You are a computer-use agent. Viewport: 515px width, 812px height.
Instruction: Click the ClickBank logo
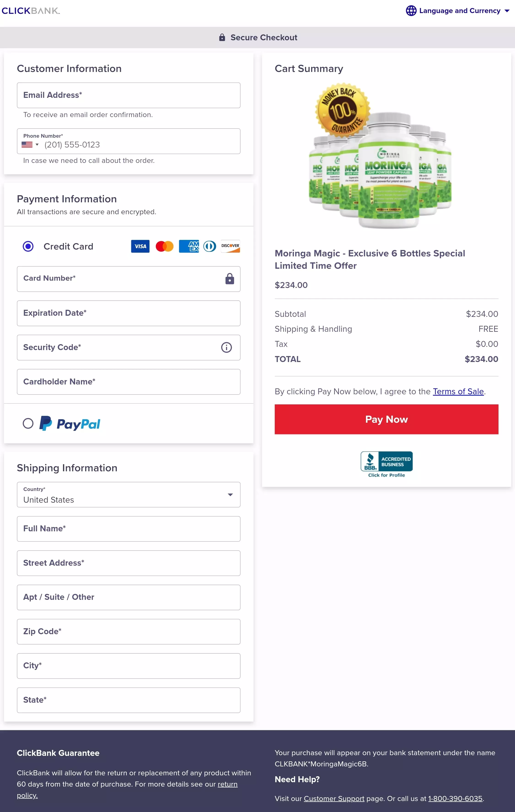(31, 11)
